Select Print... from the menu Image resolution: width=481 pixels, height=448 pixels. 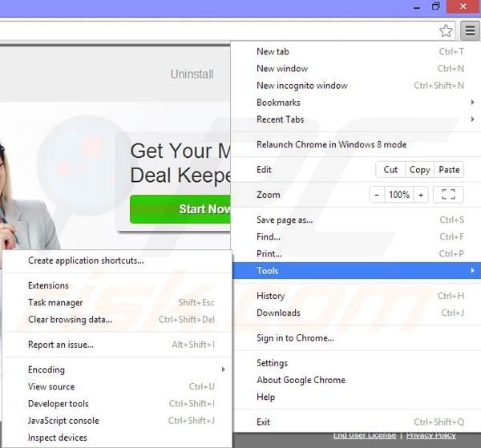(356, 253)
